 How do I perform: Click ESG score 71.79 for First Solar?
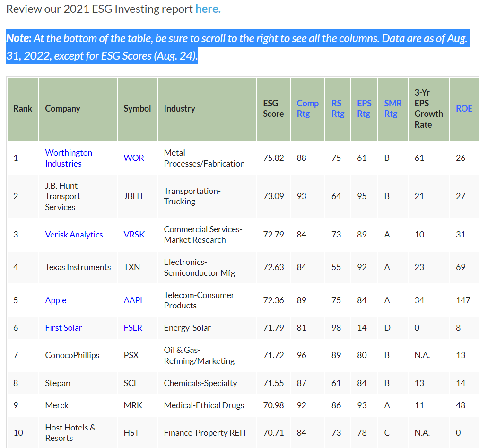(x=273, y=327)
